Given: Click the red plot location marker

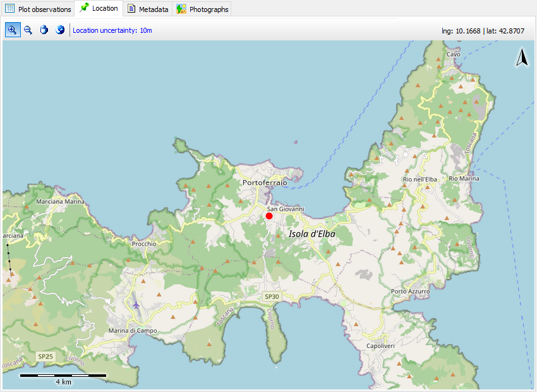Looking at the screenshot, I should (x=269, y=216).
